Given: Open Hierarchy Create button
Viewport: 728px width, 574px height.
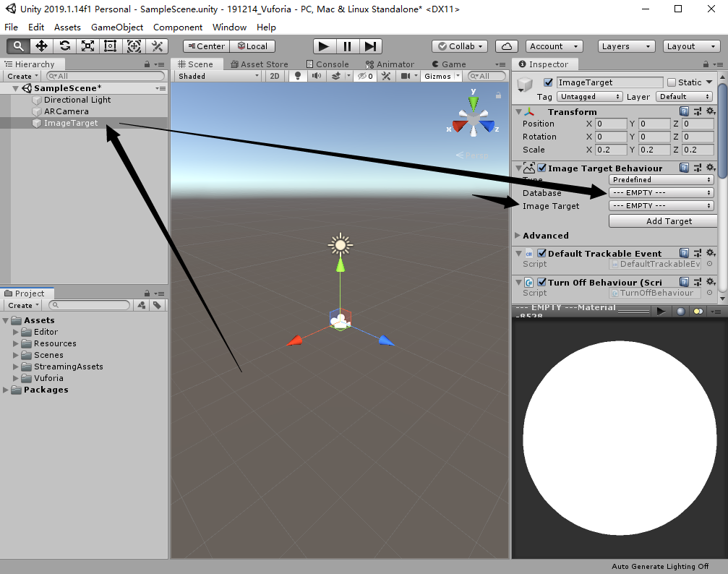Looking at the screenshot, I should point(22,76).
